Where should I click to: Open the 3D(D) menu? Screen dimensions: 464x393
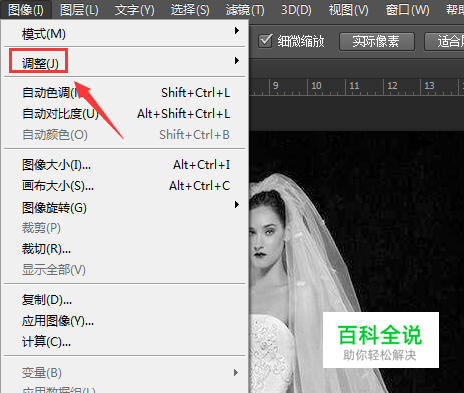(x=296, y=10)
